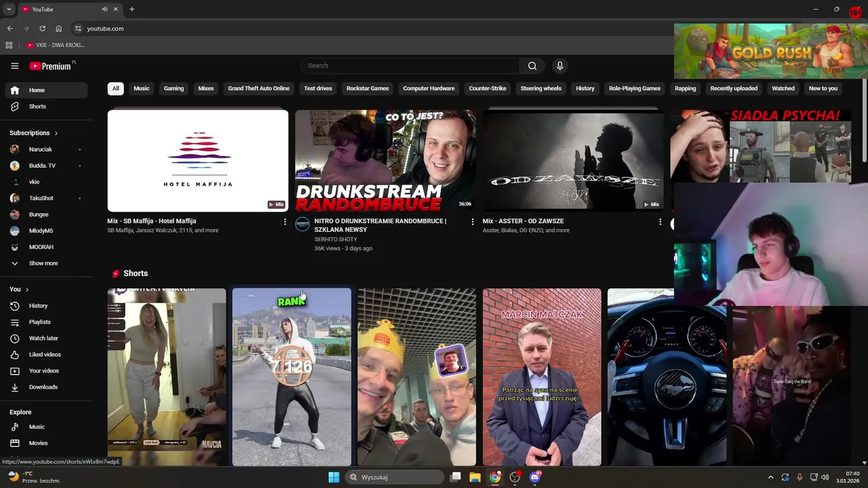Open taskbar weather widget

coord(34,477)
